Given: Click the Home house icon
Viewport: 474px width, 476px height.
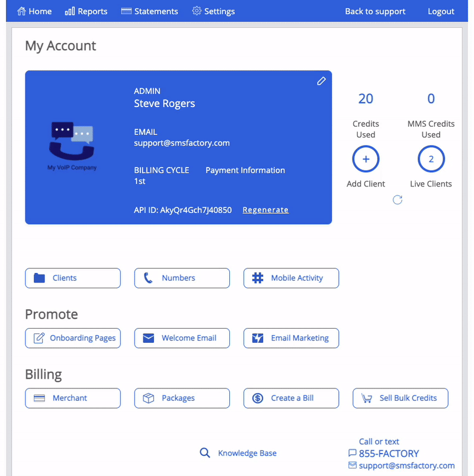Looking at the screenshot, I should coord(21,11).
